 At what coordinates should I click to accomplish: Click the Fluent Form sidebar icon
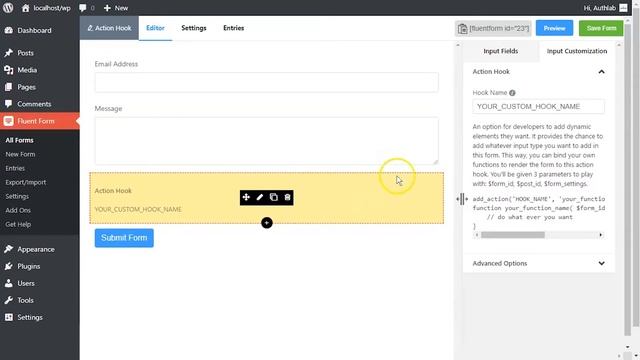click(x=9, y=121)
